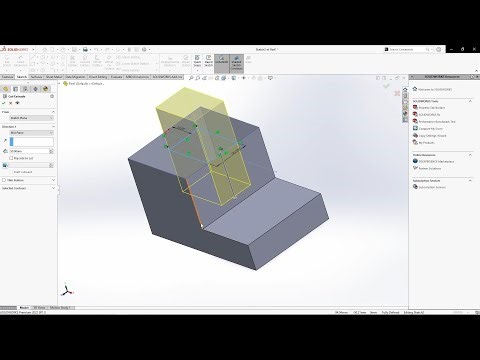Open the DimXpertManager tab icon

point(35,89)
